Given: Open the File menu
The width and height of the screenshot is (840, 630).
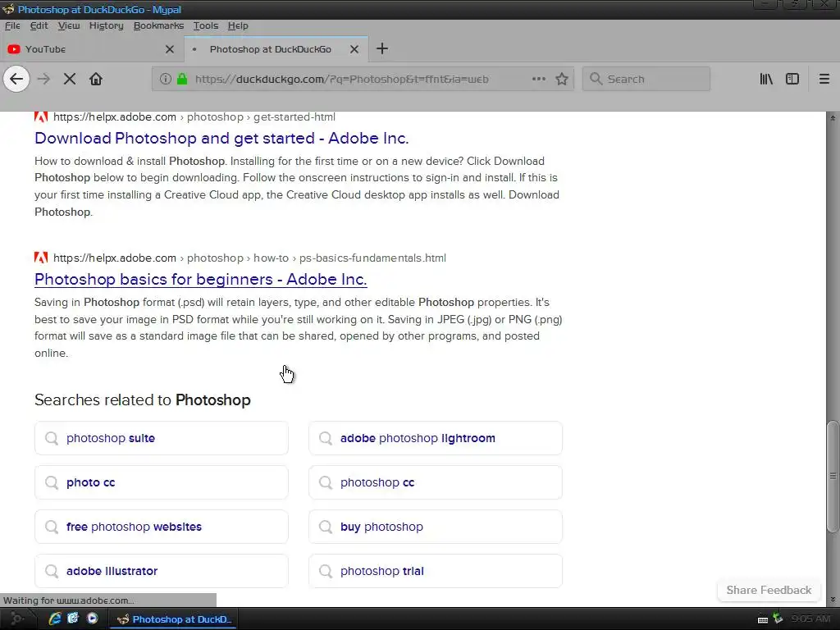Looking at the screenshot, I should click(12, 25).
